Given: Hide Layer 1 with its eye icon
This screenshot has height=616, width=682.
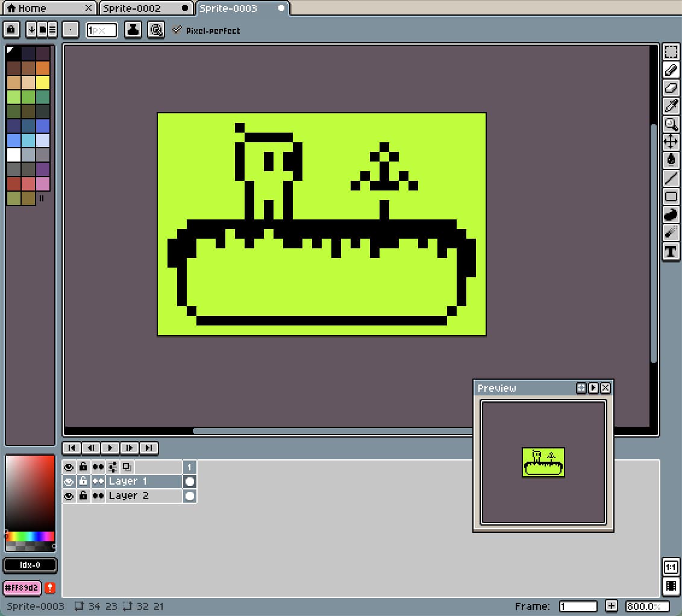Looking at the screenshot, I should pos(69,482).
